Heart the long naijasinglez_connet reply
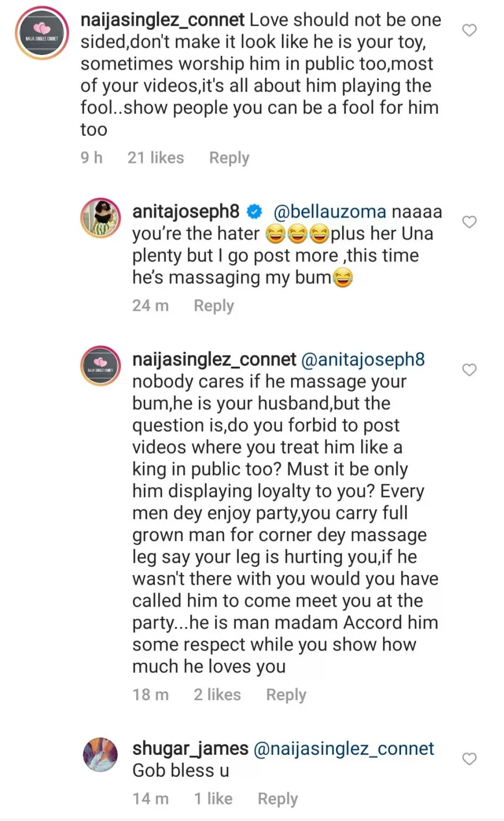Screen dimensions: 504x821 coord(469,370)
